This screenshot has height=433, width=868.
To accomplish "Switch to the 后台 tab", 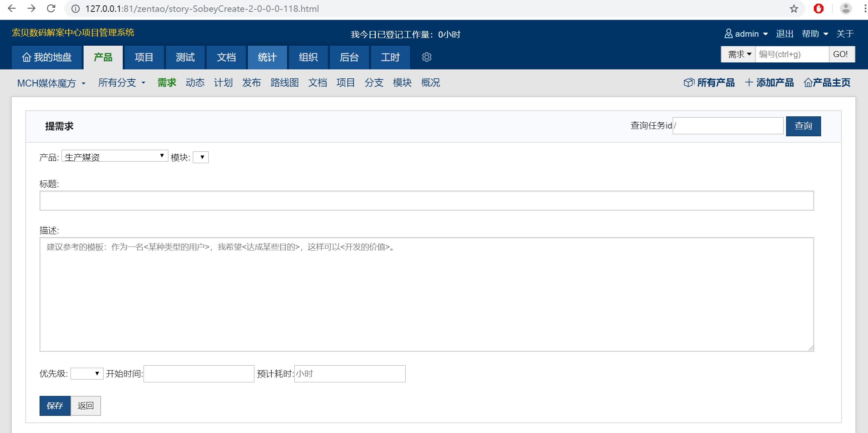I will (349, 58).
